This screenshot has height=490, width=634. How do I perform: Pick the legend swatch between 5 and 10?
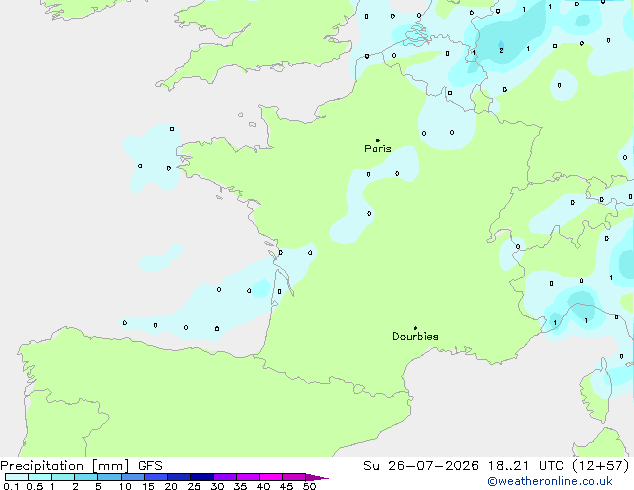tap(109, 477)
